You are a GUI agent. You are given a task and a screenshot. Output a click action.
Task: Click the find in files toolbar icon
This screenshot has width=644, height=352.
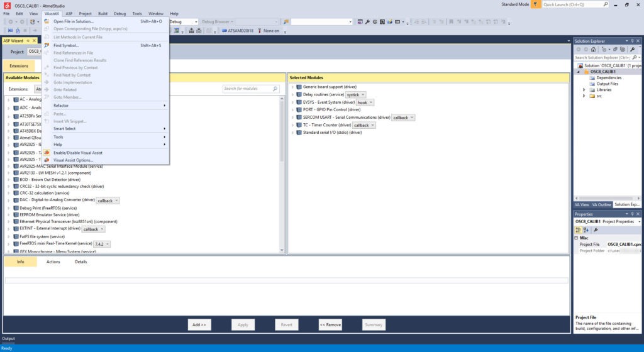(286, 22)
